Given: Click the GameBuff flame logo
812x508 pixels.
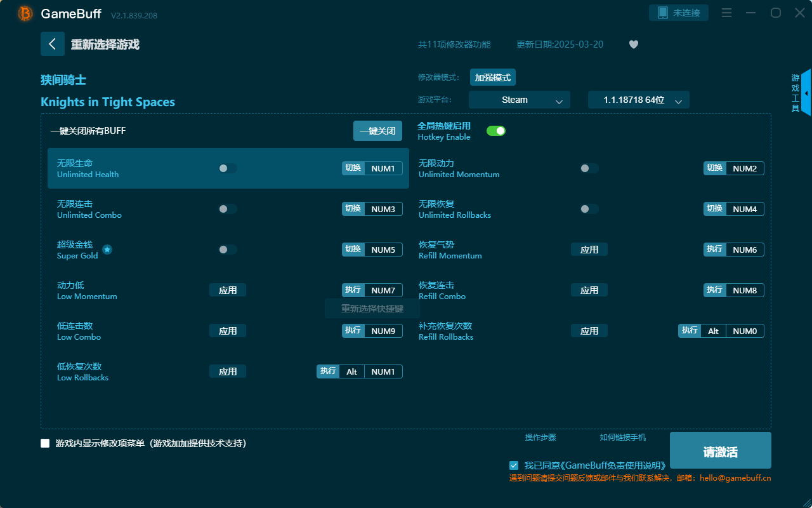Looking at the screenshot, I should 24,13.
